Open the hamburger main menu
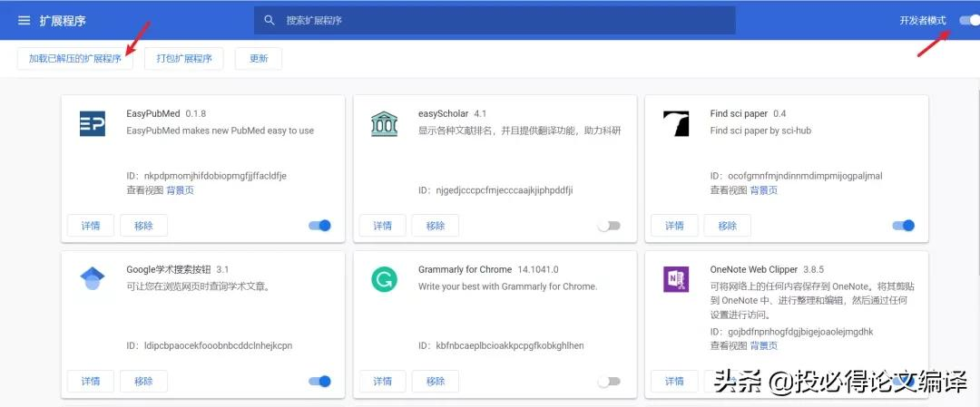Image resolution: width=980 pixels, height=407 pixels. tap(24, 20)
